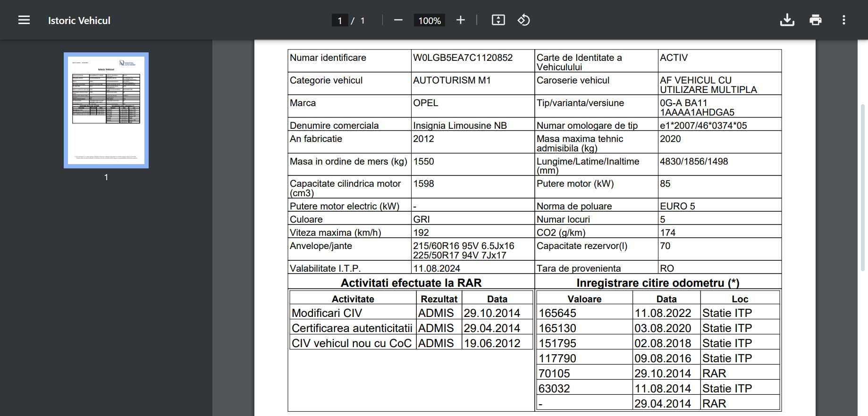Open the more actions menu
The height and width of the screenshot is (416, 868).
[x=844, y=20]
